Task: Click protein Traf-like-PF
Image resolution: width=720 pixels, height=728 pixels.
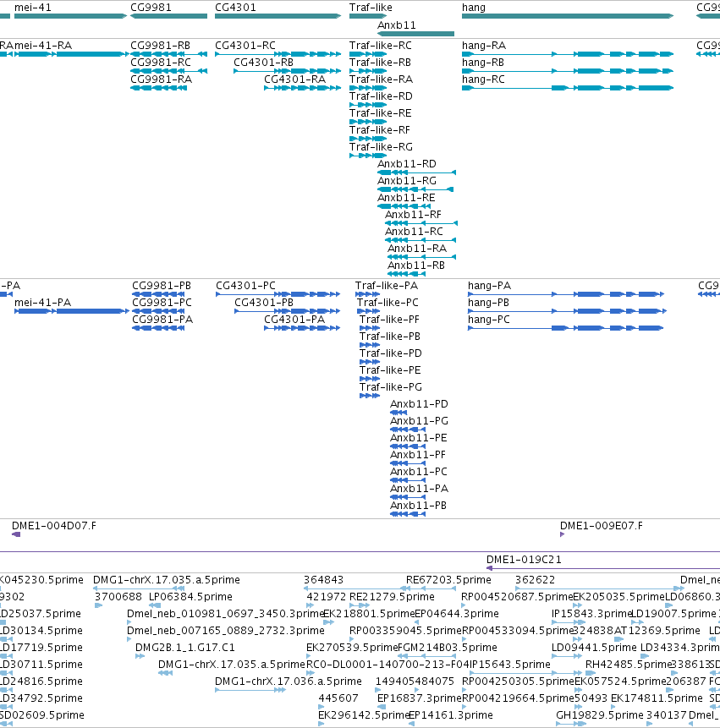Action: [370, 328]
